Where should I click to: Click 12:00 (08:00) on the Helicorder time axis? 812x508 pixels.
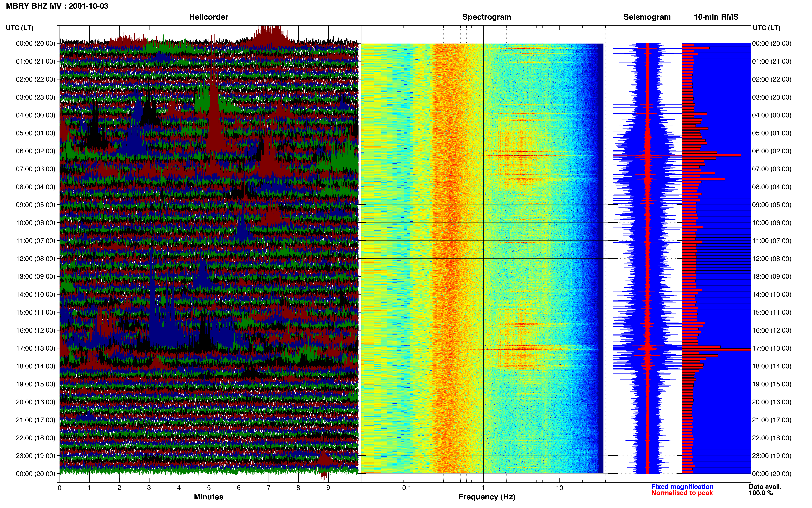(36, 259)
